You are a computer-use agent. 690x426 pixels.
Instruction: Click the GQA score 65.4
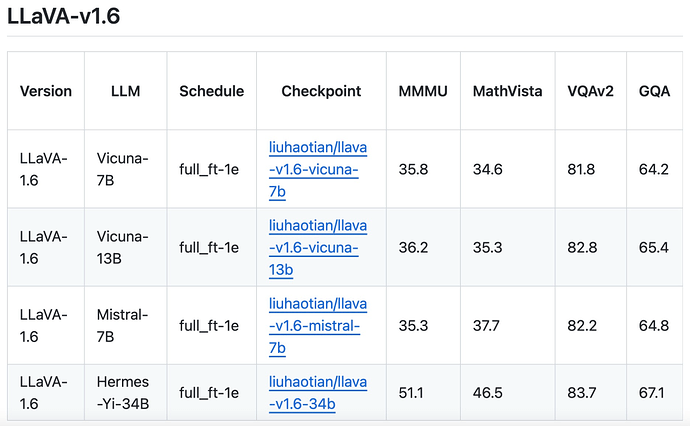coord(653,247)
